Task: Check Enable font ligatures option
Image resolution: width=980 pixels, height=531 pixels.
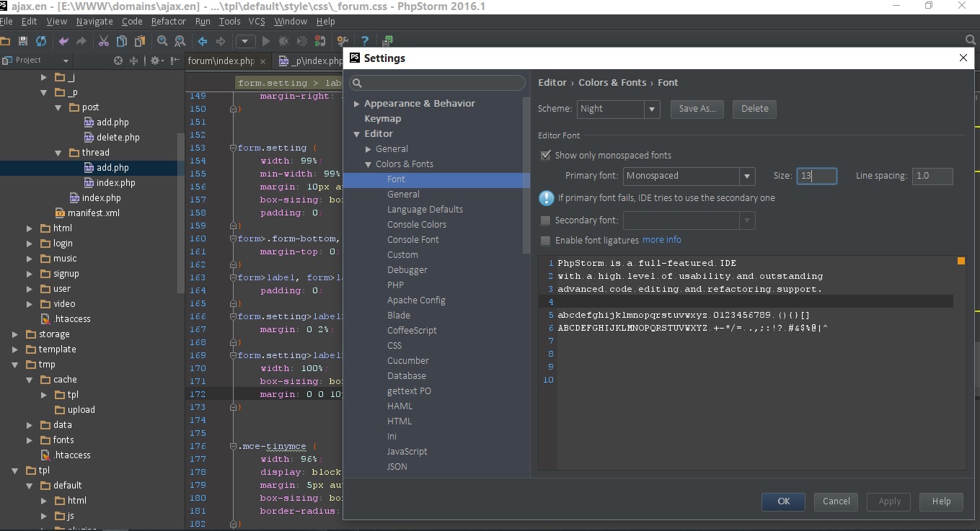Action: tap(546, 240)
